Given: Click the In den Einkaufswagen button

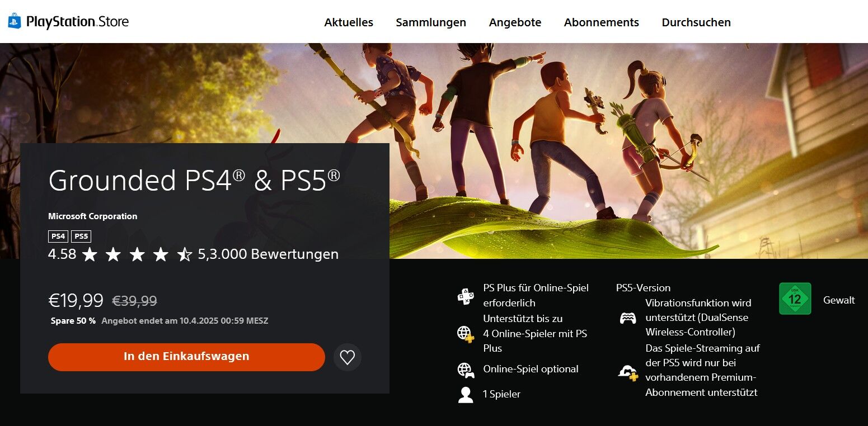Looking at the screenshot, I should click(x=186, y=357).
